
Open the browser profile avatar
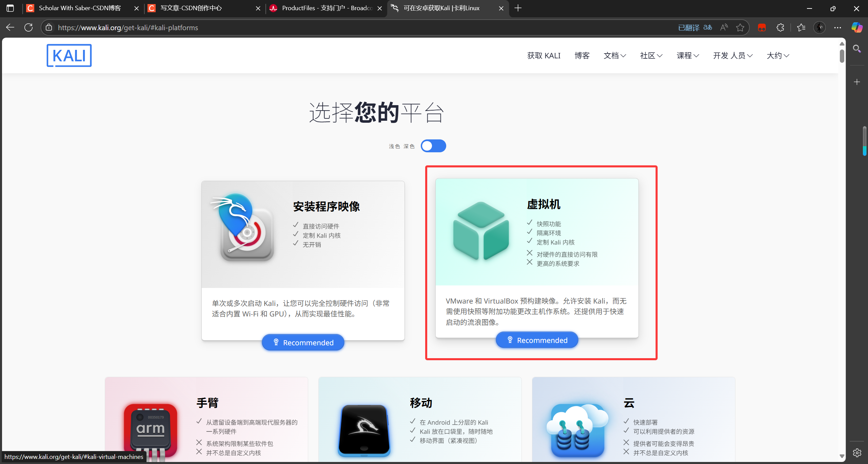click(820, 27)
